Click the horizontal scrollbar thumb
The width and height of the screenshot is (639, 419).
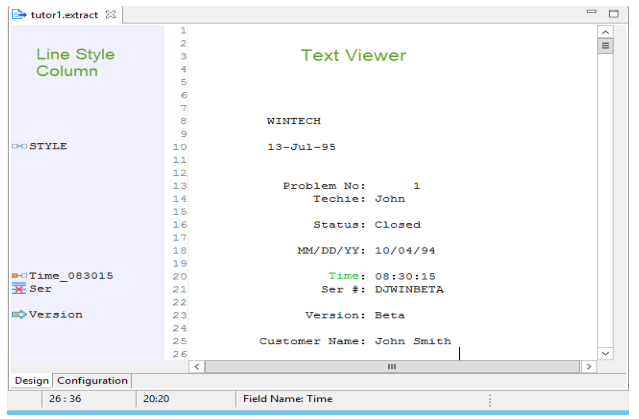[392, 367]
